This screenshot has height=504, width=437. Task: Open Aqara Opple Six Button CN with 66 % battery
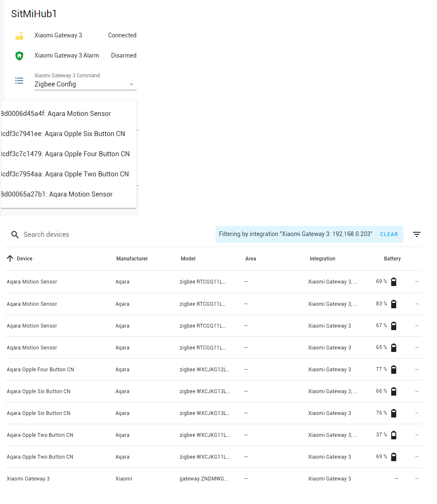coord(39,391)
